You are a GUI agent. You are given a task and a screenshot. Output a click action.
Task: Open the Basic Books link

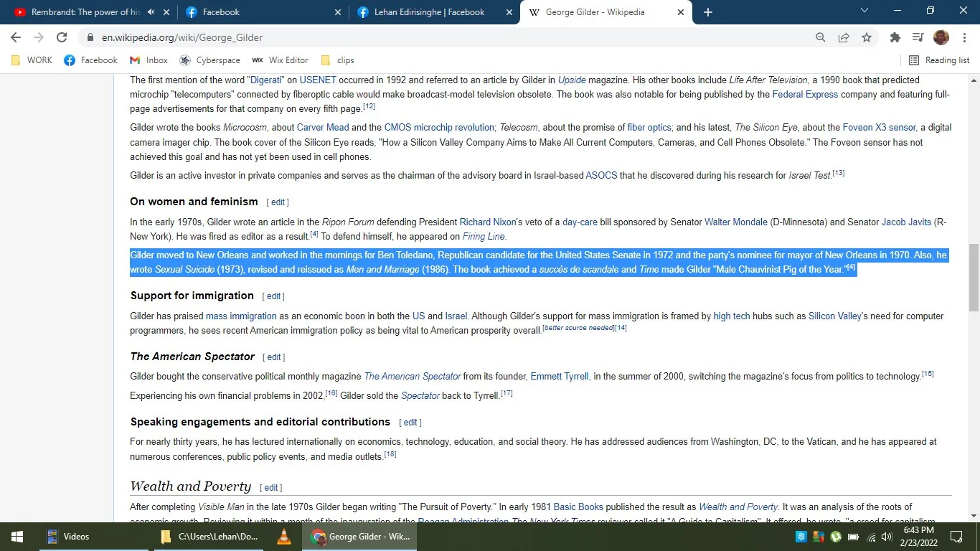coord(578,507)
